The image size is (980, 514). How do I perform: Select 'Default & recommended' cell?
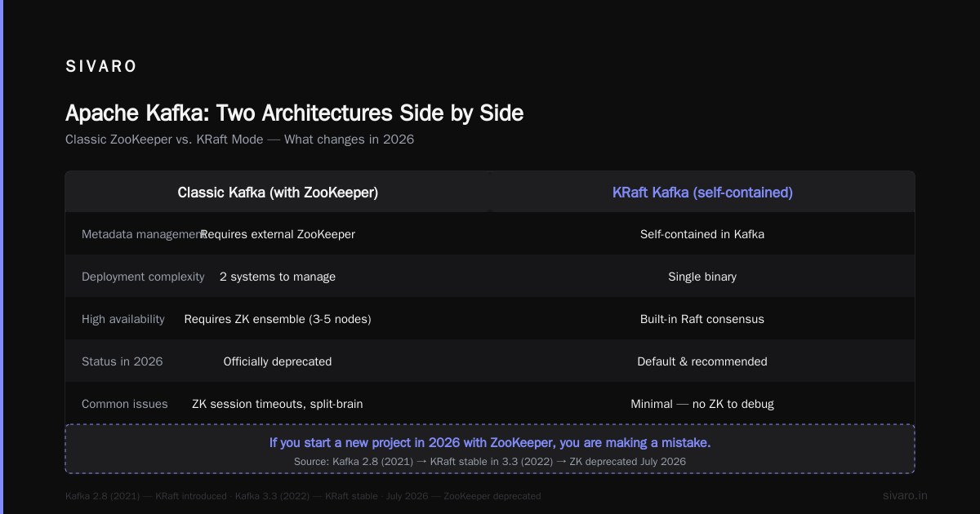[x=702, y=361]
